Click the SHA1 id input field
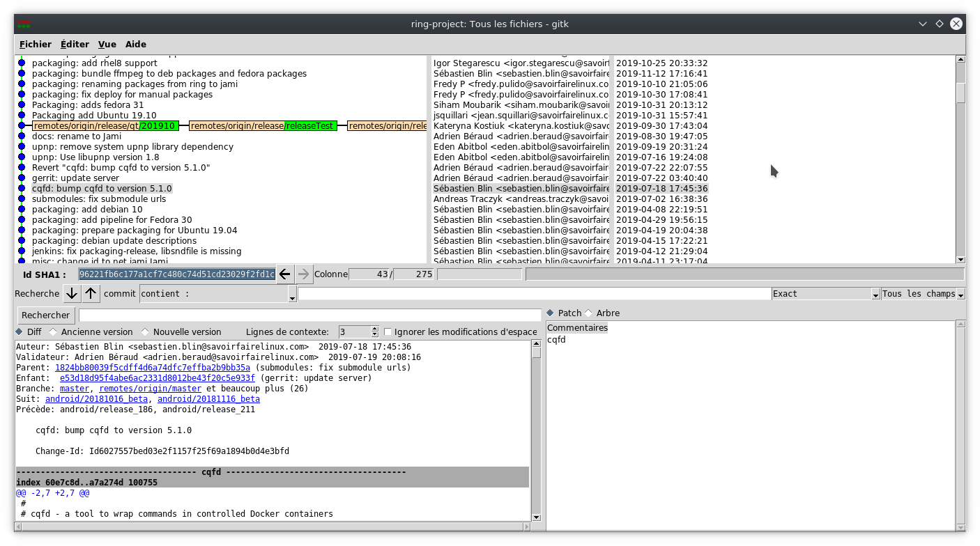Screen dimensions: 980x546 (177, 274)
